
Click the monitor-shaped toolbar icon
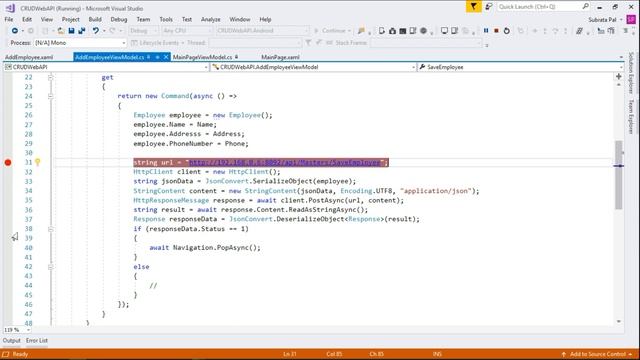click(444, 31)
